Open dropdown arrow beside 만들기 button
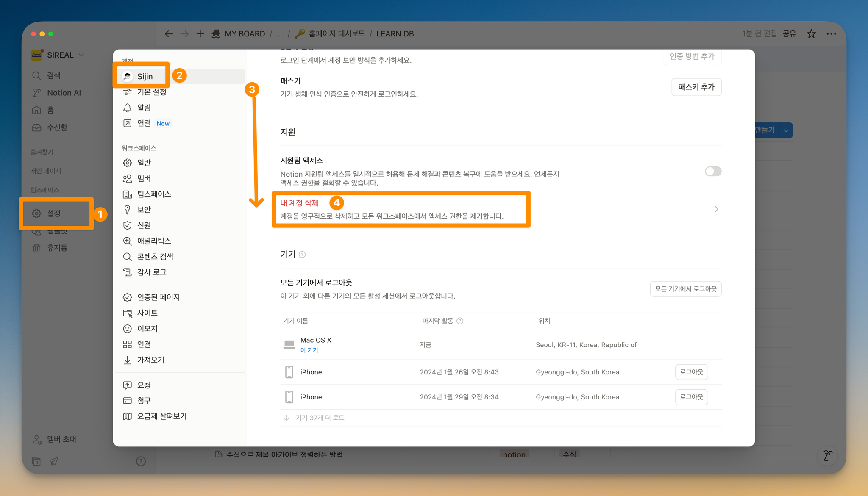Screen dimensions: 868x496 (x=786, y=130)
